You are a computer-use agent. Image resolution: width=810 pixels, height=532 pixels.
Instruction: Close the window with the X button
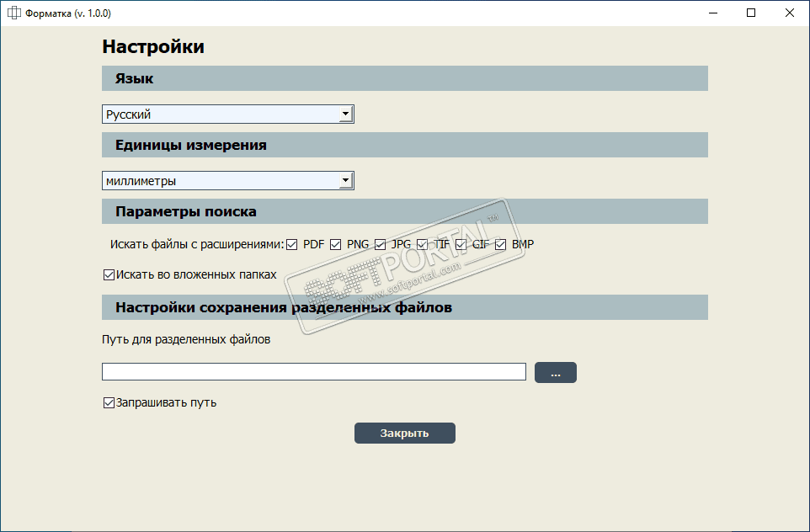[x=790, y=13]
